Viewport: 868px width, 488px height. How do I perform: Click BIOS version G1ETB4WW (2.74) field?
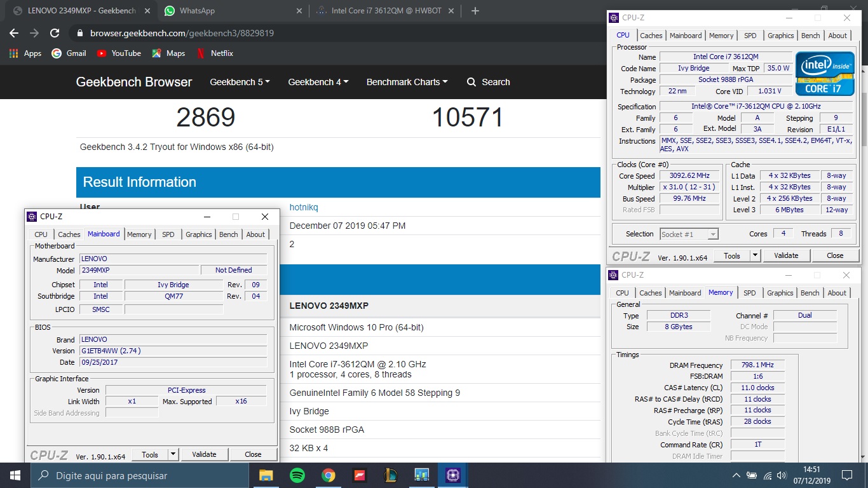(173, 351)
